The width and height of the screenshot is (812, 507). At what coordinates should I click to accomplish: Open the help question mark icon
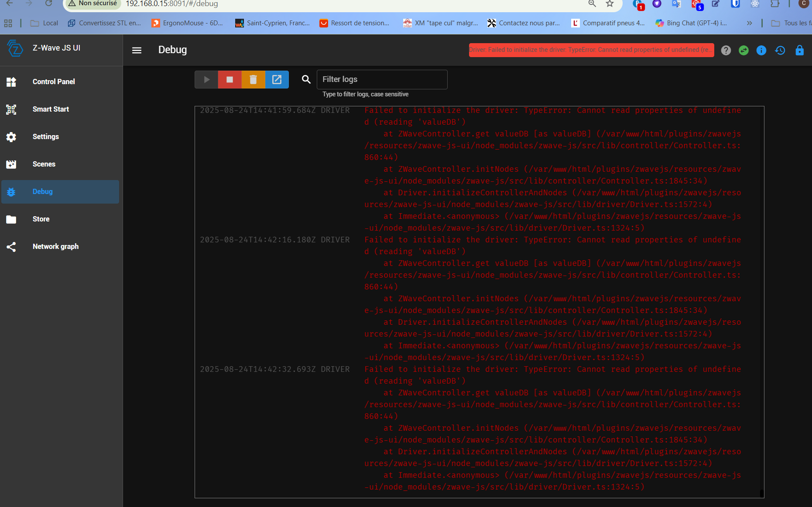pyautogui.click(x=726, y=50)
